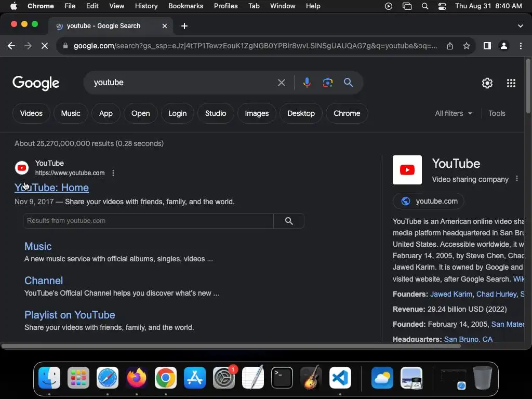Viewport: 532px width, 399px height.
Task: Open the Chrome profile avatar icon
Action: [504, 46]
